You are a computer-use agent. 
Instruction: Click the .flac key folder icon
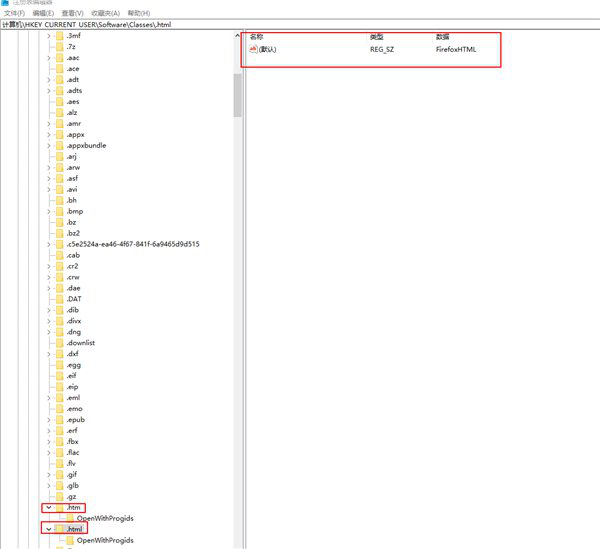point(59,452)
